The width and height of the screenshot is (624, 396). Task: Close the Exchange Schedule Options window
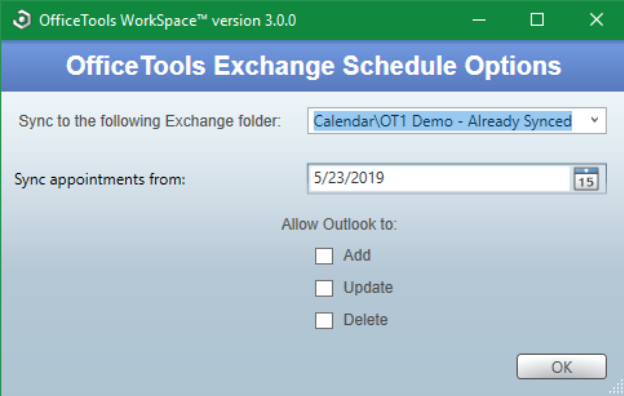[596, 20]
